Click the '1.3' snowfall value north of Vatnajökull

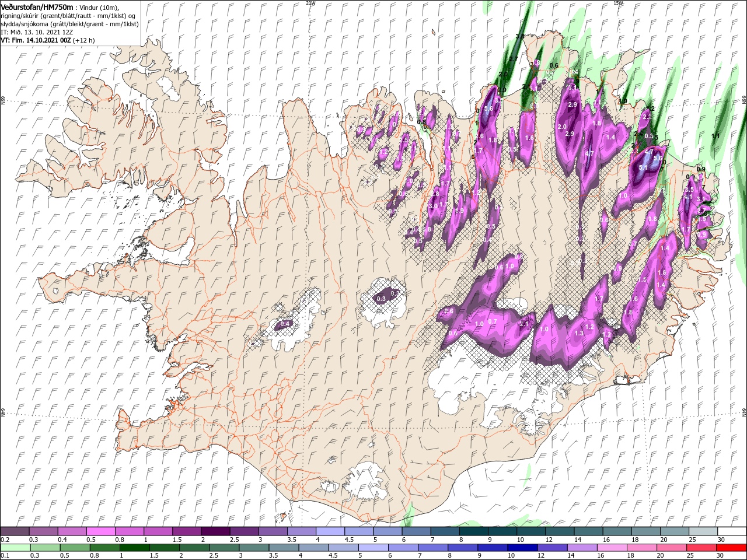pyautogui.click(x=579, y=333)
